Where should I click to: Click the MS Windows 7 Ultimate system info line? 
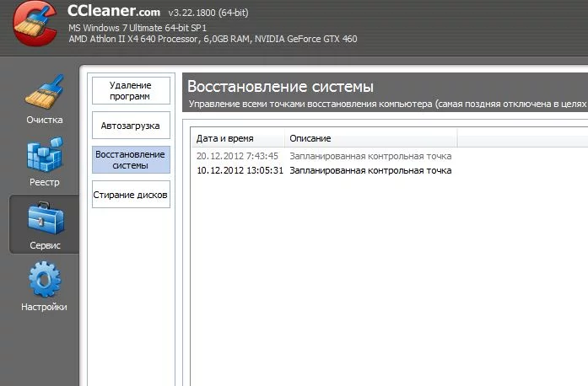[138, 28]
